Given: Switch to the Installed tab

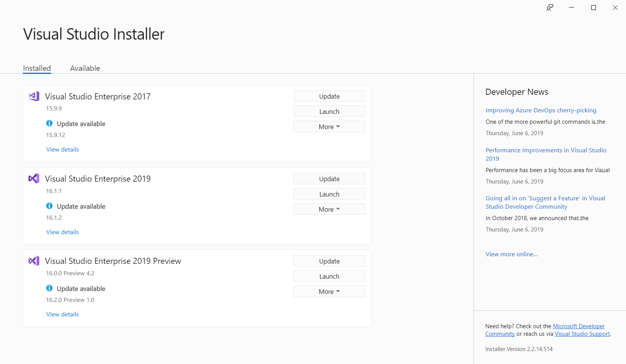Looking at the screenshot, I should coord(37,68).
